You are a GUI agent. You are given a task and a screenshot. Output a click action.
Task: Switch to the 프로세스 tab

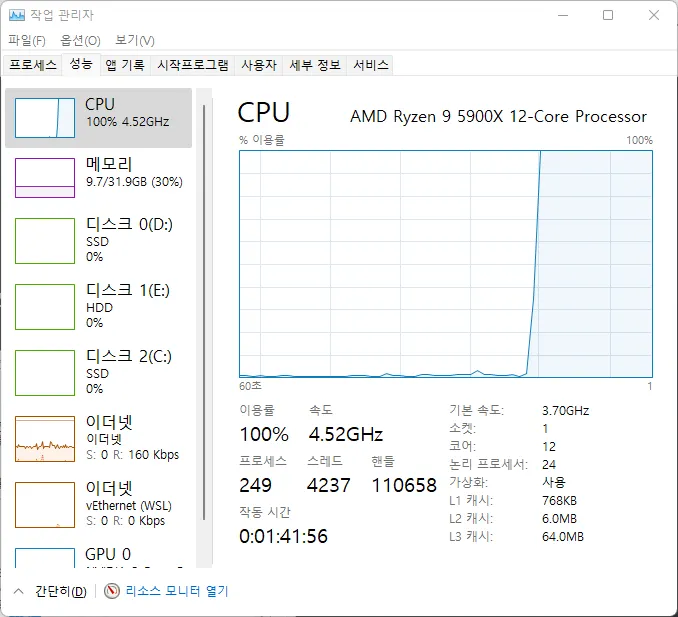tap(33, 65)
